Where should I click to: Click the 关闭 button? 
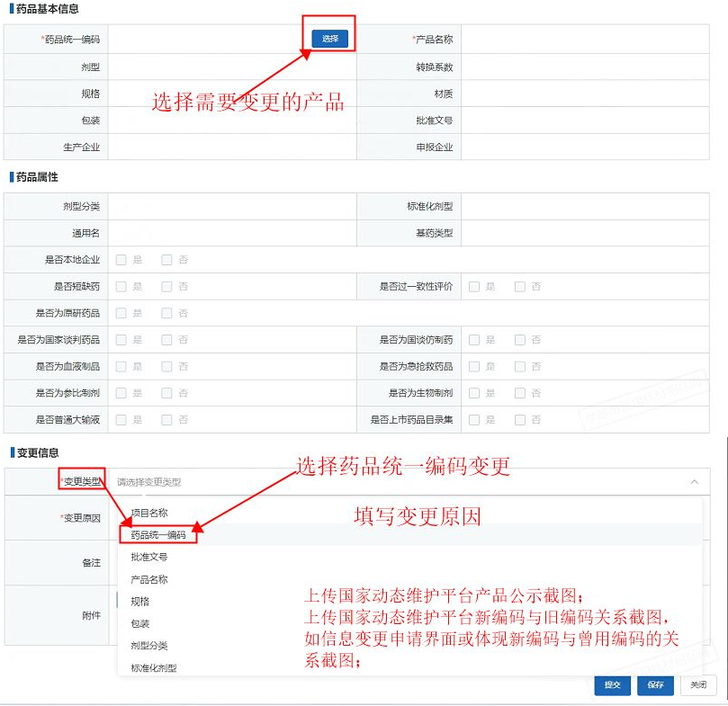698,685
